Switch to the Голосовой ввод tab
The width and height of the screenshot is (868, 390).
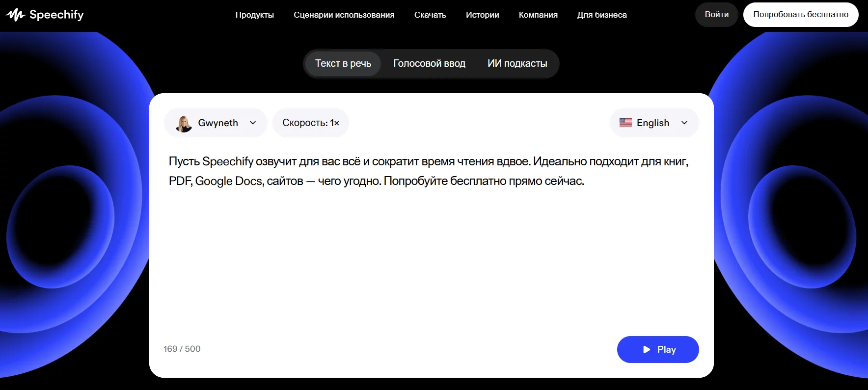(x=429, y=64)
